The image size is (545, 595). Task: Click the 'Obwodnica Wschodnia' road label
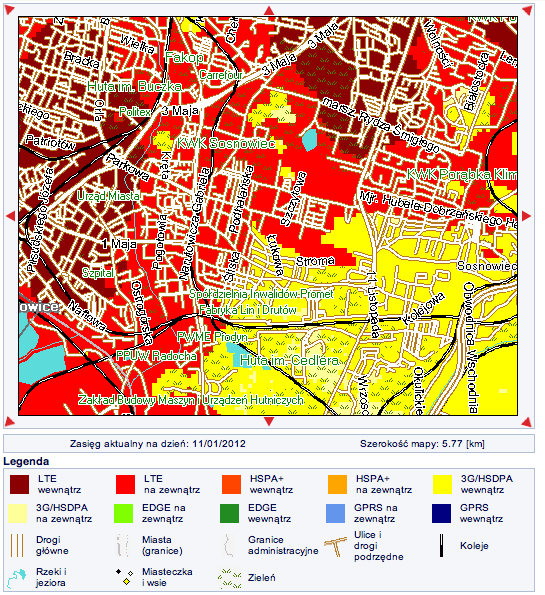click(470, 347)
